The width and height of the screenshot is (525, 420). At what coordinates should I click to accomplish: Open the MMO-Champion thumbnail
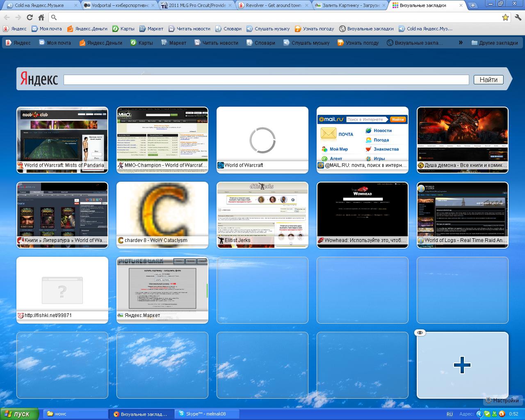point(162,140)
